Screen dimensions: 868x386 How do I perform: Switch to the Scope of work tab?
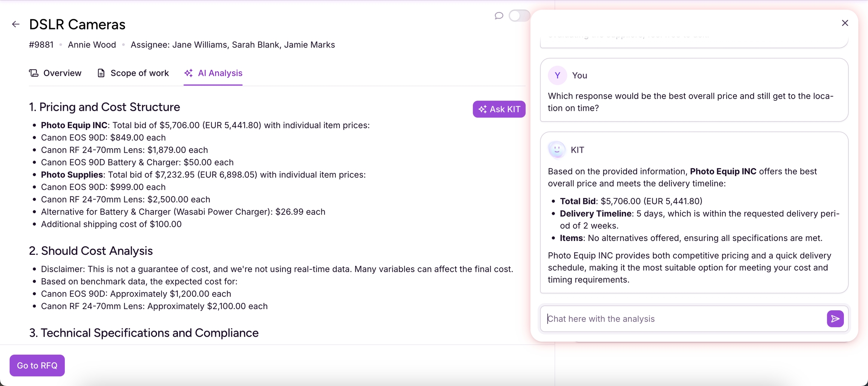pyautogui.click(x=133, y=73)
